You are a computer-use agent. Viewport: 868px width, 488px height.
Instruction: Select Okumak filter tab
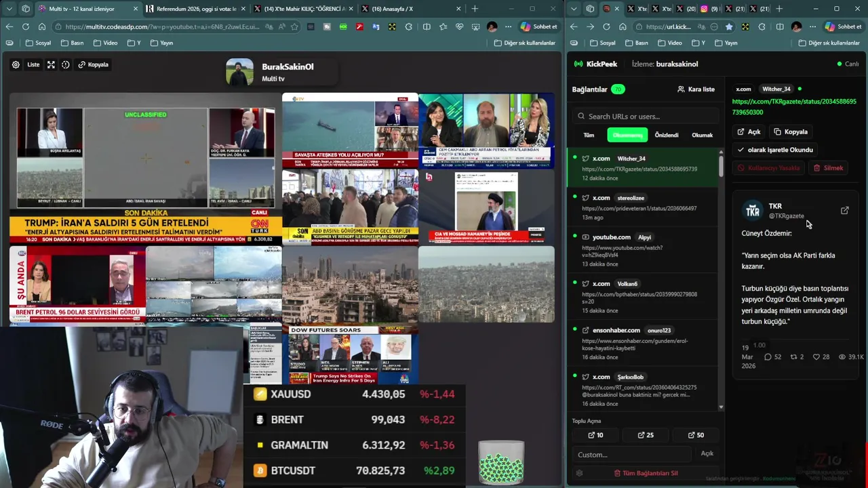click(702, 135)
